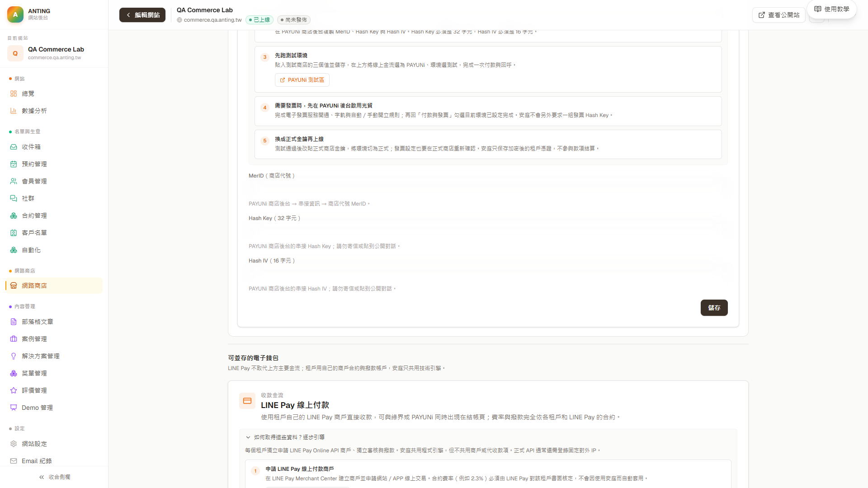Click the Hash Key 32 字元 input field
The image size is (868, 488).
488,231
